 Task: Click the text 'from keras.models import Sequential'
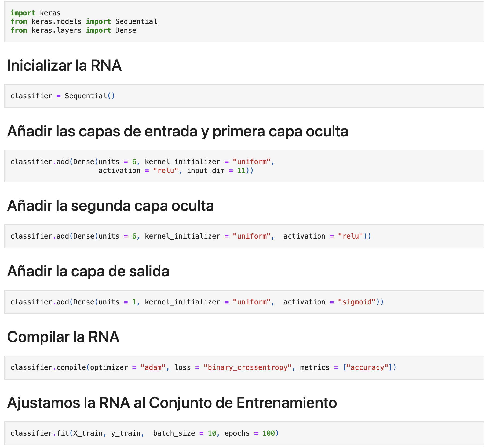(x=84, y=21)
